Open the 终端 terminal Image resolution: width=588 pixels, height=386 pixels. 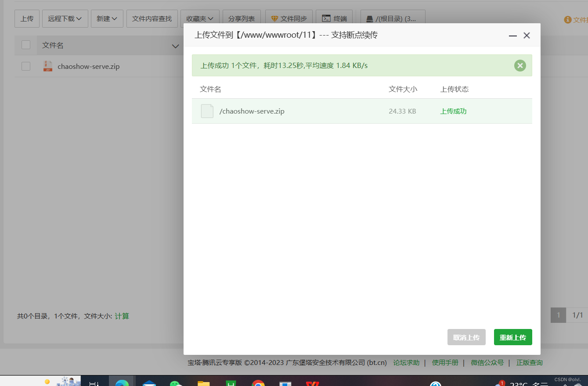(334, 19)
